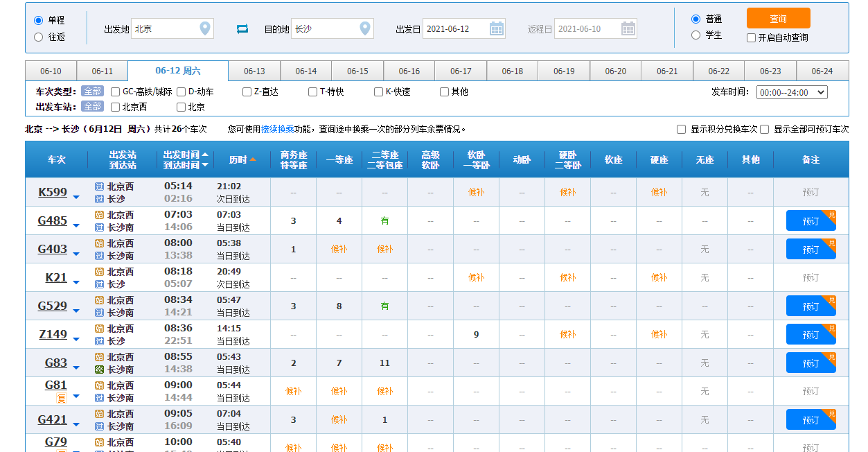Switch to the 06-11 date tab

(102, 71)
